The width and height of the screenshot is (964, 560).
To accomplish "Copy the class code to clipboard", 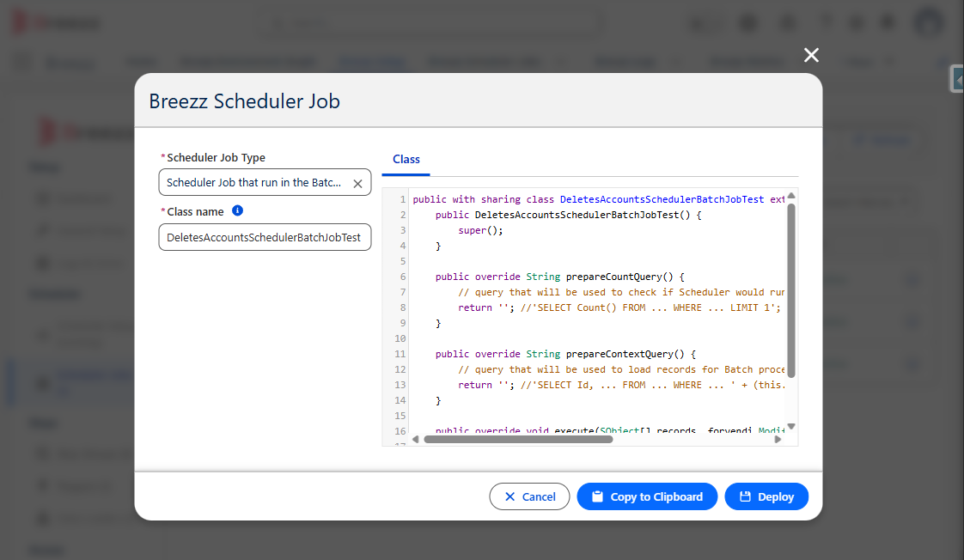I will pos(647,496).
